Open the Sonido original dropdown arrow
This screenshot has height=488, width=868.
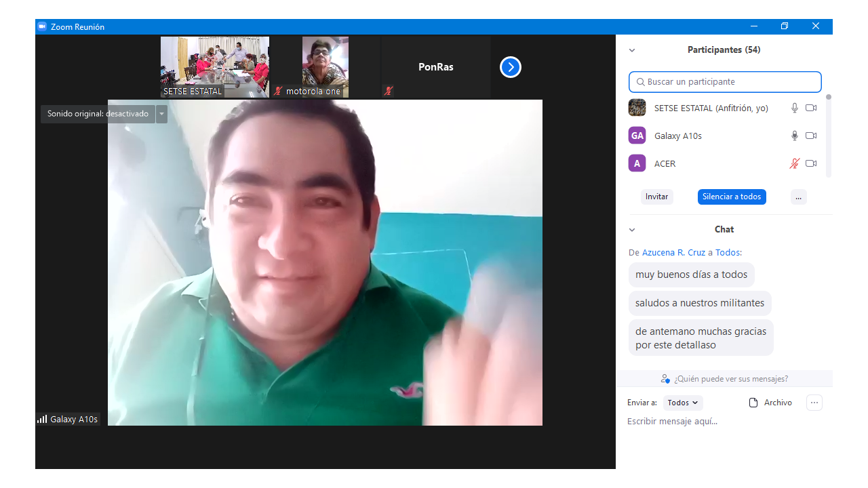pos(161,114)
